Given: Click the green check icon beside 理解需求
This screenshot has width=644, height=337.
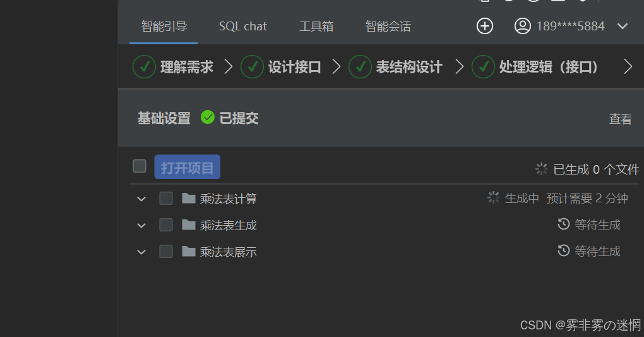Looking at the screenshot, I should 144,66.
